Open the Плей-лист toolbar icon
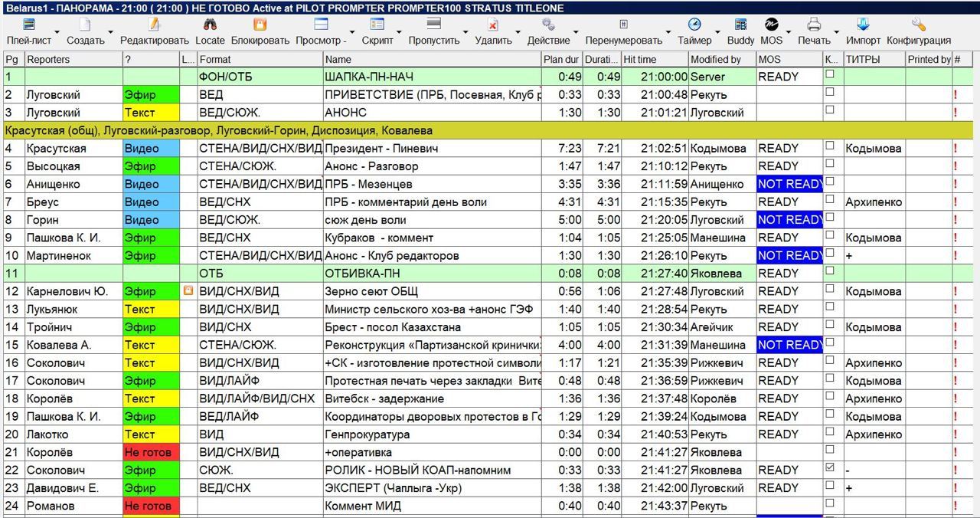The height and width of the screenshot is (518, 980). (29, 25)
